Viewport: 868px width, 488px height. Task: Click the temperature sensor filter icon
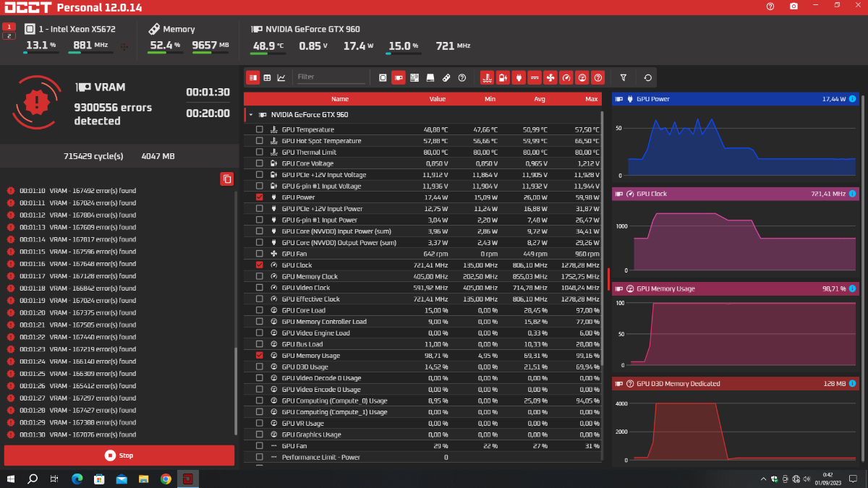[x=487, y=77]
